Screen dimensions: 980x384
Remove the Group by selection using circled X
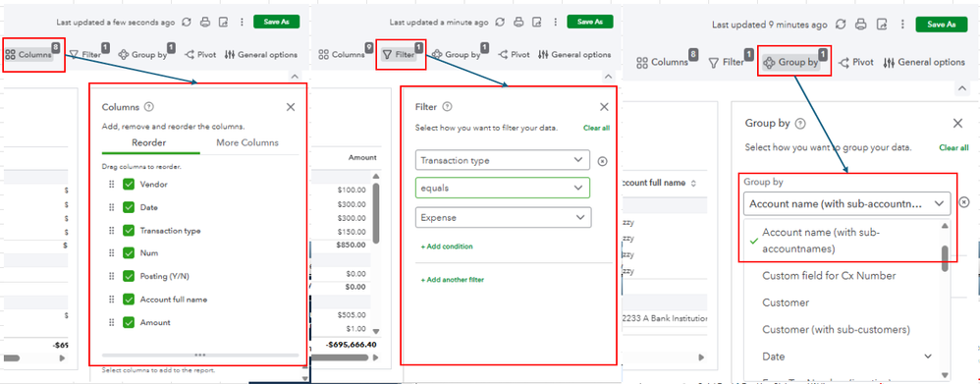(964, 202)
